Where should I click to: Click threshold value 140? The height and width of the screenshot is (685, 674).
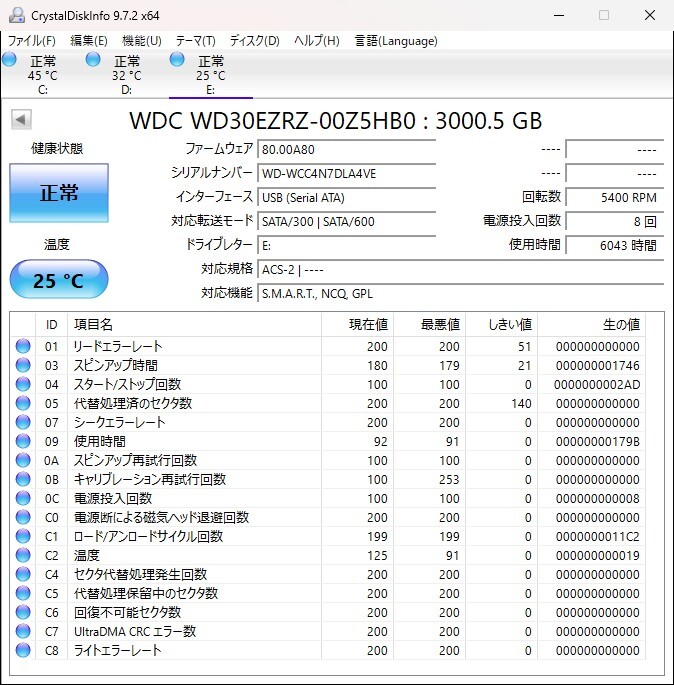point(522,403)
